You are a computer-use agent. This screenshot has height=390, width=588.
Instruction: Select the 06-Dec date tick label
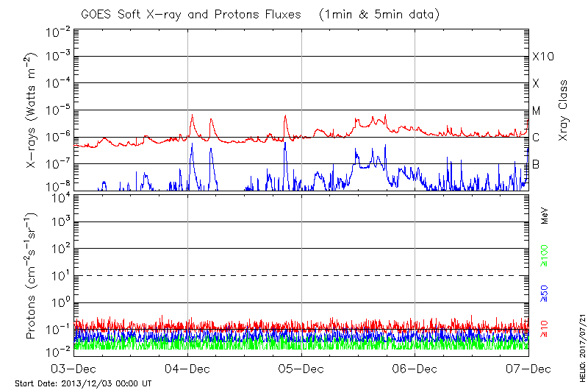pos(415,368)
